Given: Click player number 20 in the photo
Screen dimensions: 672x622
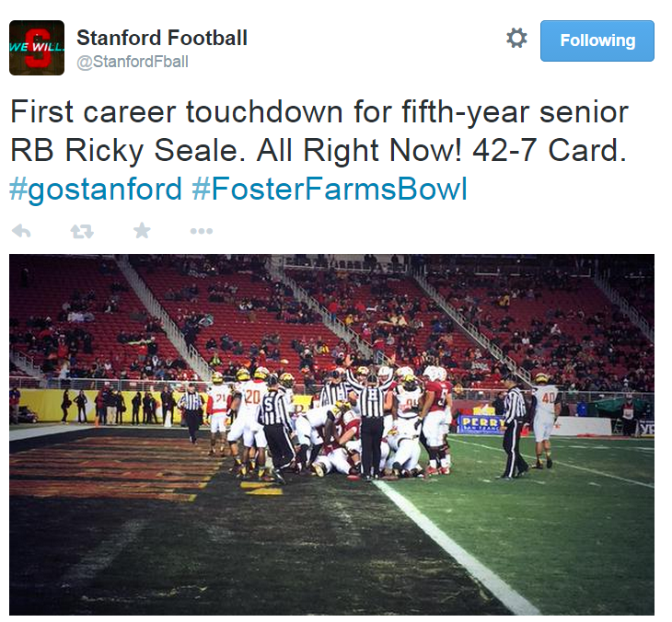Looking at the screenshot, I should pyautogui.click(x=250, y=405).
